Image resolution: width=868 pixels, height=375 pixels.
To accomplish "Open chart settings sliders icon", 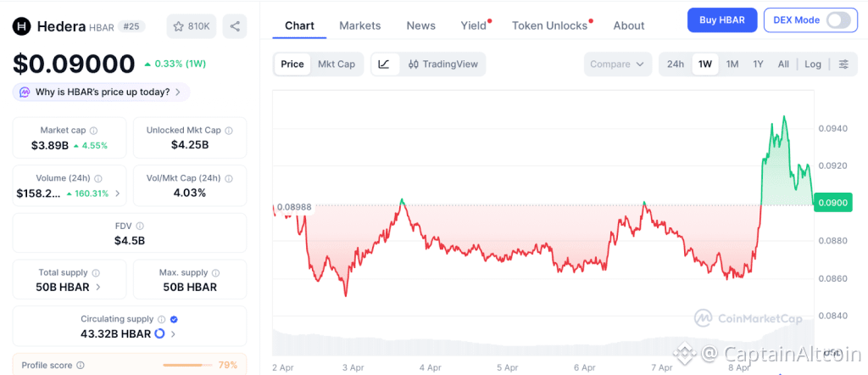I will pyautogui.click(x=843, y=64).
